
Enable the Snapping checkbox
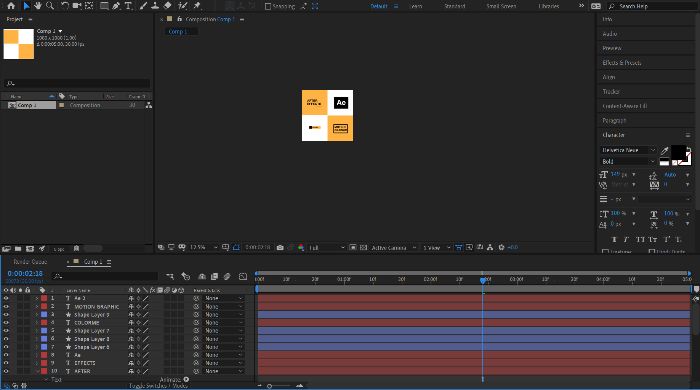point(268,6)
